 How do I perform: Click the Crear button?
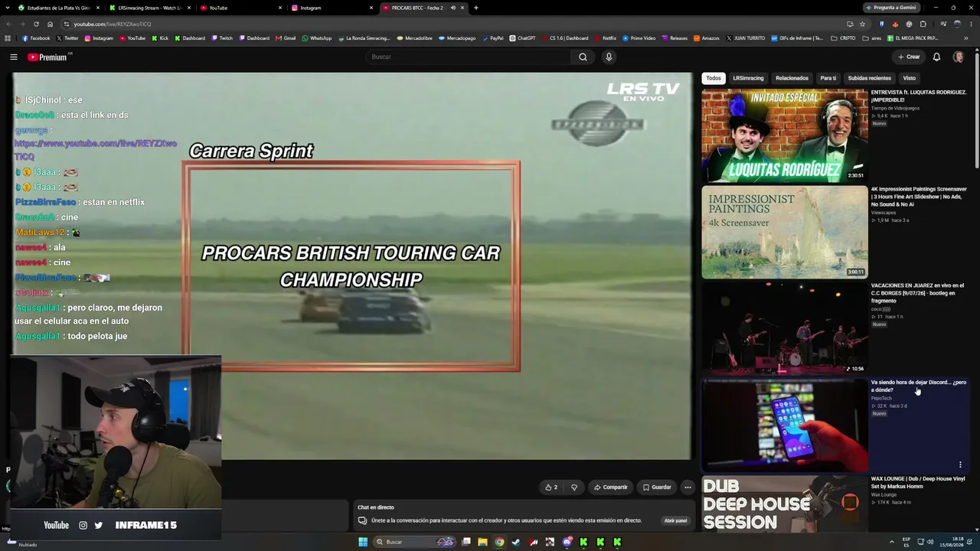click(909, 57)
